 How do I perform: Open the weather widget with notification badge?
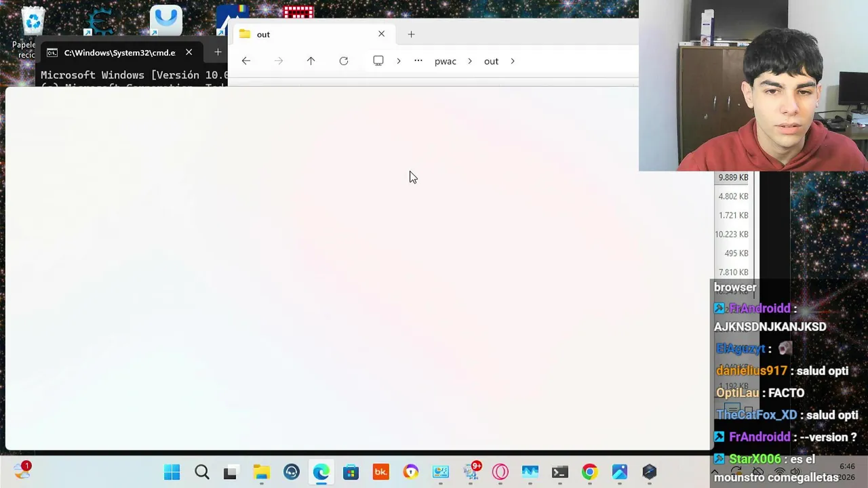[x=22, y=470]
